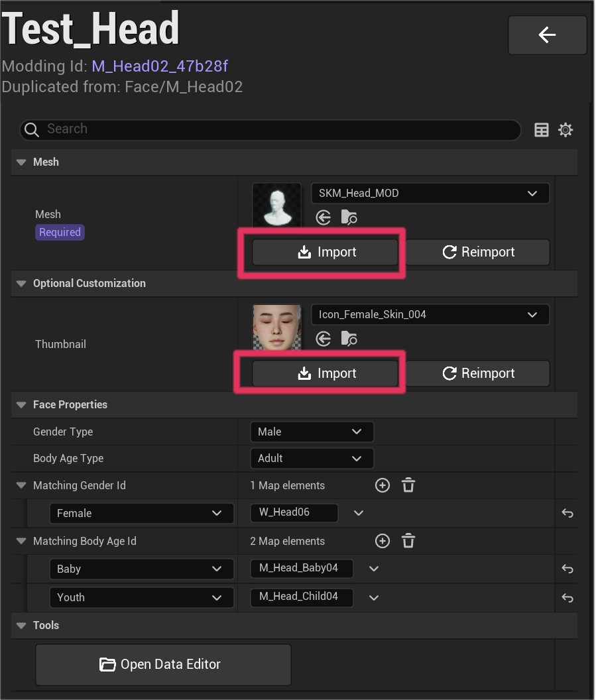
Task: Reset the Youth map entry to default
Action: click(x=567, y=598)
